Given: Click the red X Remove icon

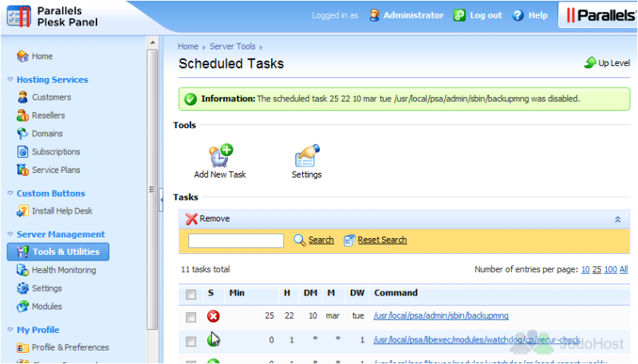Looking at the screenshot, I should click(191, 218).
